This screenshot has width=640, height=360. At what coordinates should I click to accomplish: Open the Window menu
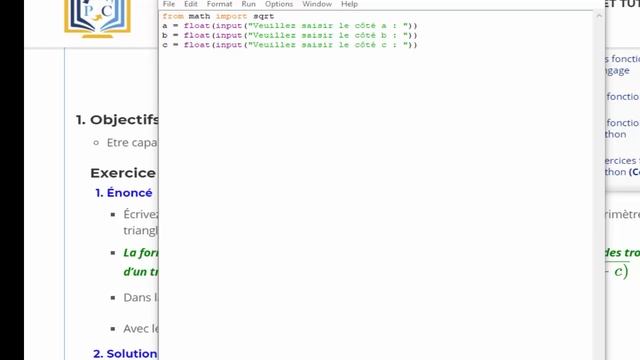317,4
